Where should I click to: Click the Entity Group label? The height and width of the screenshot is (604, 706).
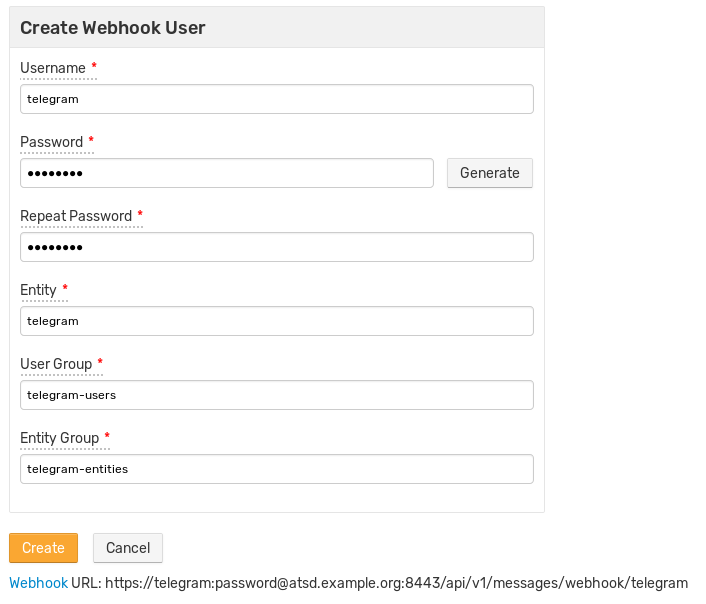59,438
